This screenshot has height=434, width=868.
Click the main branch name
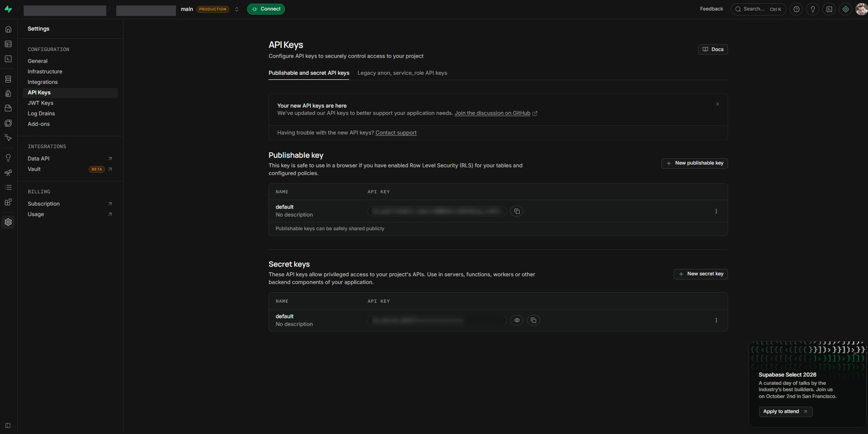pos(187,9)
